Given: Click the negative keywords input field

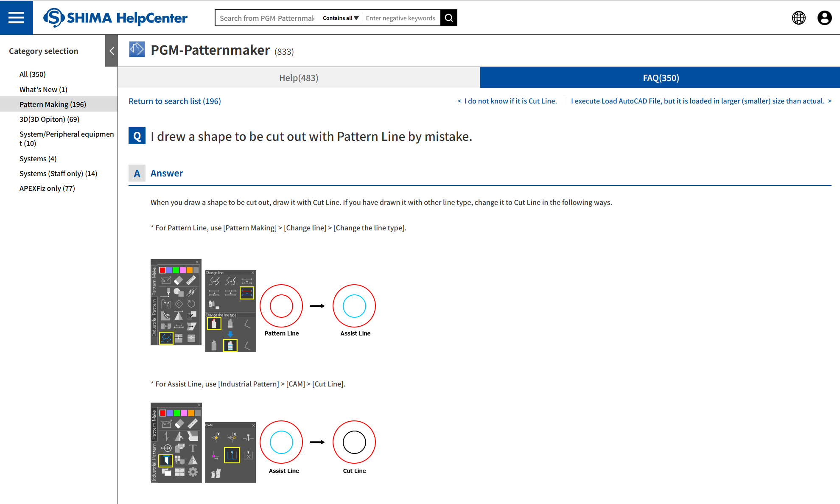Looking at the screenshot, I should (x=400, y=18).
